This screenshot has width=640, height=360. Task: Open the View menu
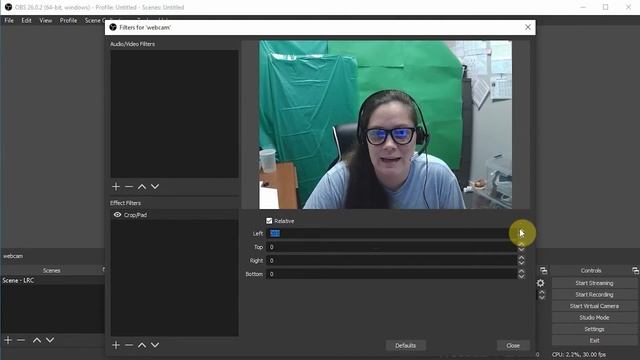point(46,20)
